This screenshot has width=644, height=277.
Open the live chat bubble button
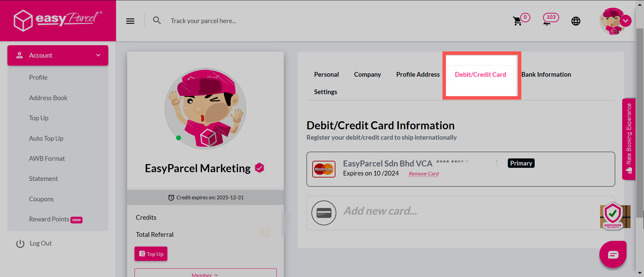[613, 255]
